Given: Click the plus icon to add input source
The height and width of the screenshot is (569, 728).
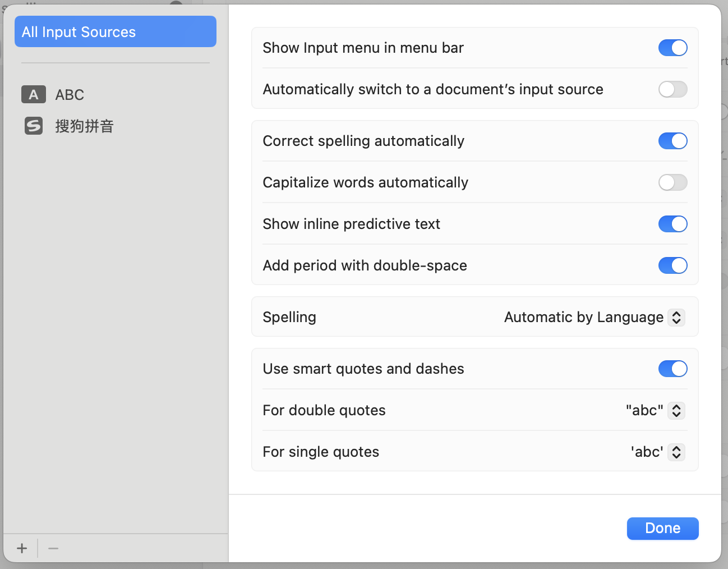Looking at the screenshot, I should tap(22, 548).
